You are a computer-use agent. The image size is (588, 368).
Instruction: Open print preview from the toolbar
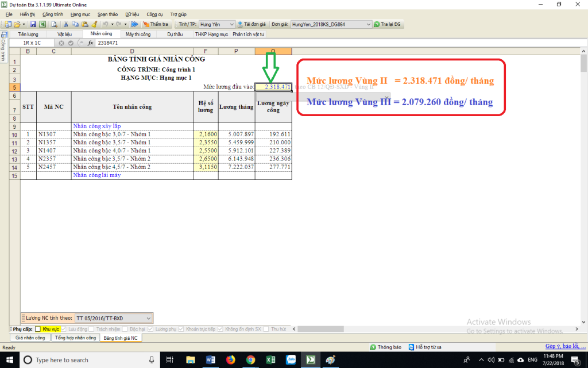[54, 25]
